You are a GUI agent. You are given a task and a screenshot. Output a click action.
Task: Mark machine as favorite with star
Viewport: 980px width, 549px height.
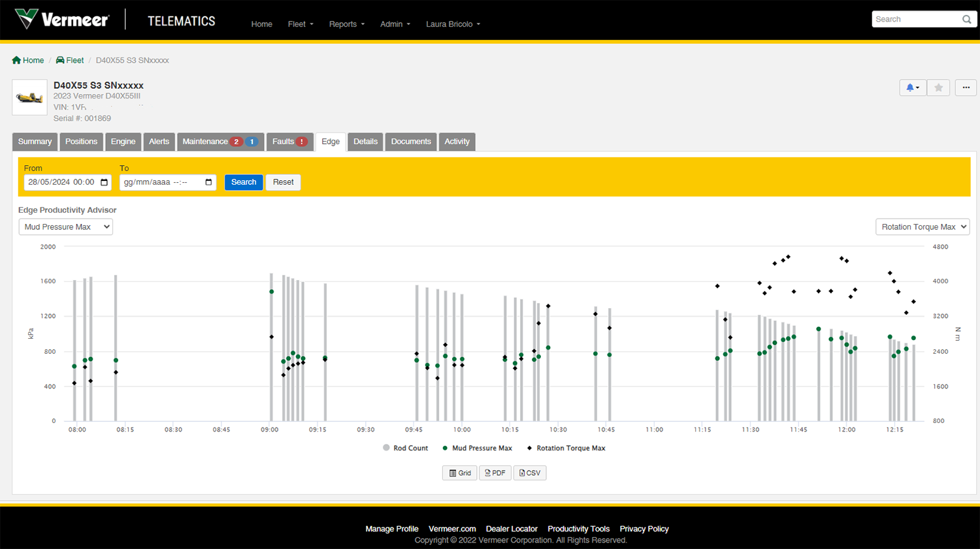939,87
